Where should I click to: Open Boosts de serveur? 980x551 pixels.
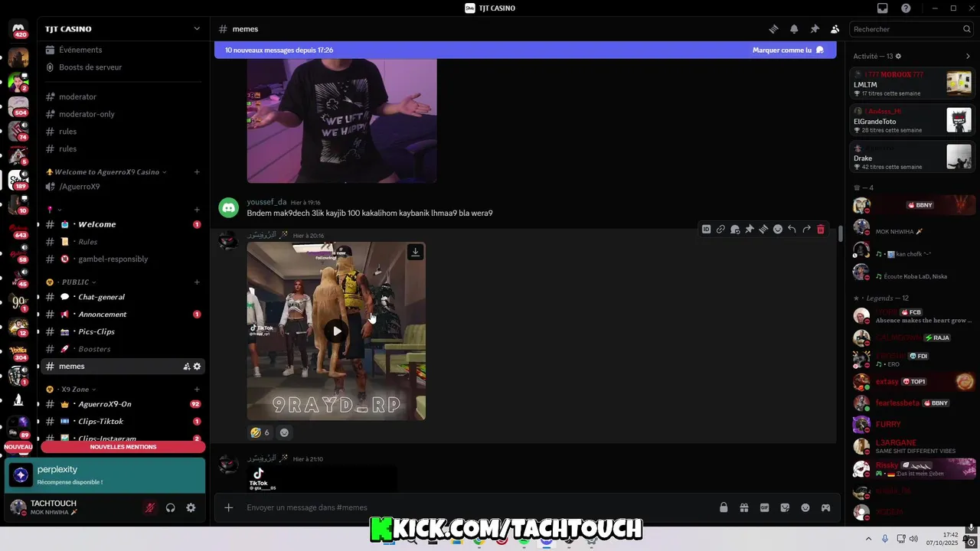[x=122, y=67]
